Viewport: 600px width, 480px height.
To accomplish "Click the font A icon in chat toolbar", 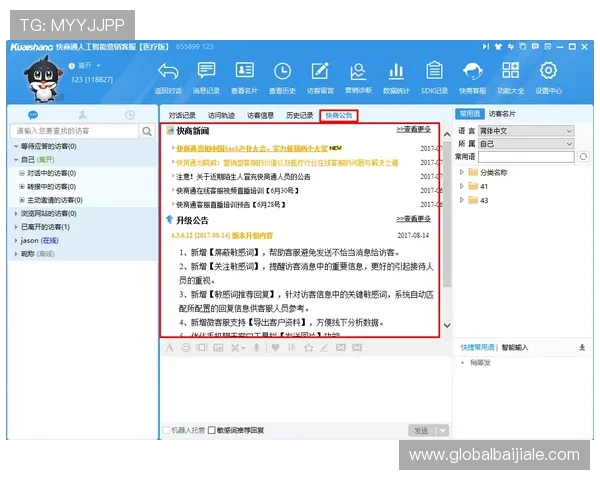I will (170, 348).
